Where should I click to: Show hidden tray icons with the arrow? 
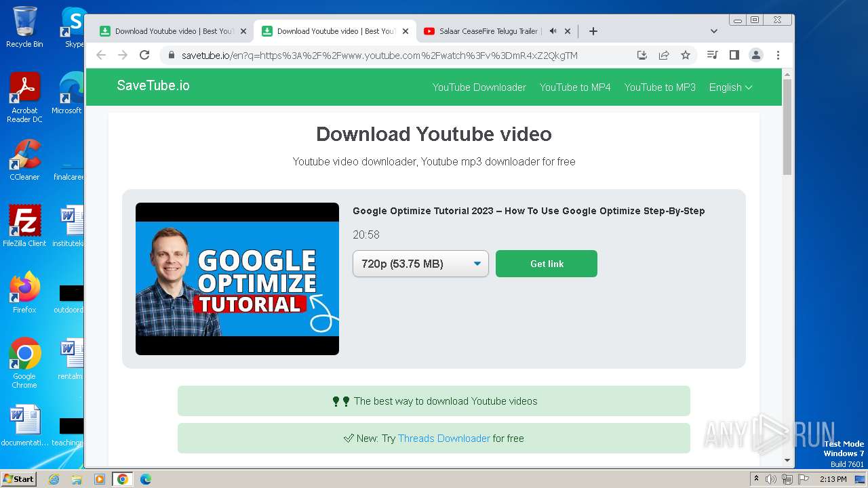pyautogui.click(x=756, y=479)
